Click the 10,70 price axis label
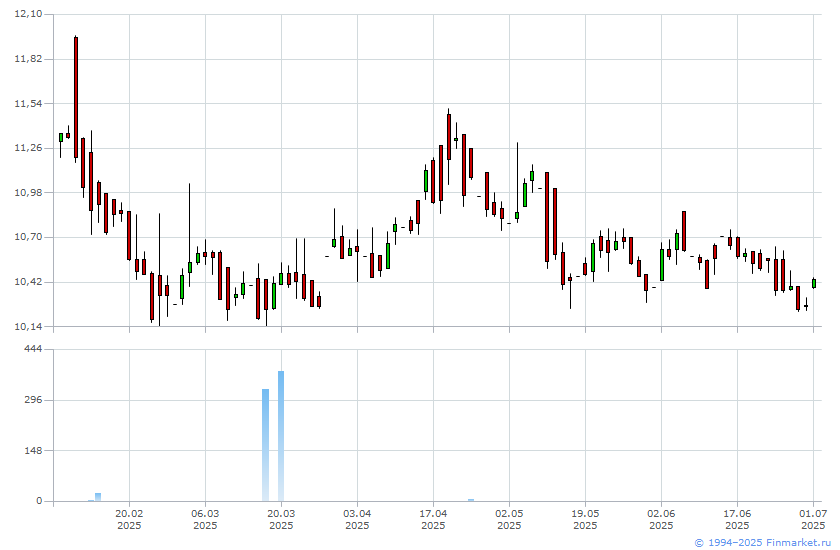840x550 pixels. point(28,237)
